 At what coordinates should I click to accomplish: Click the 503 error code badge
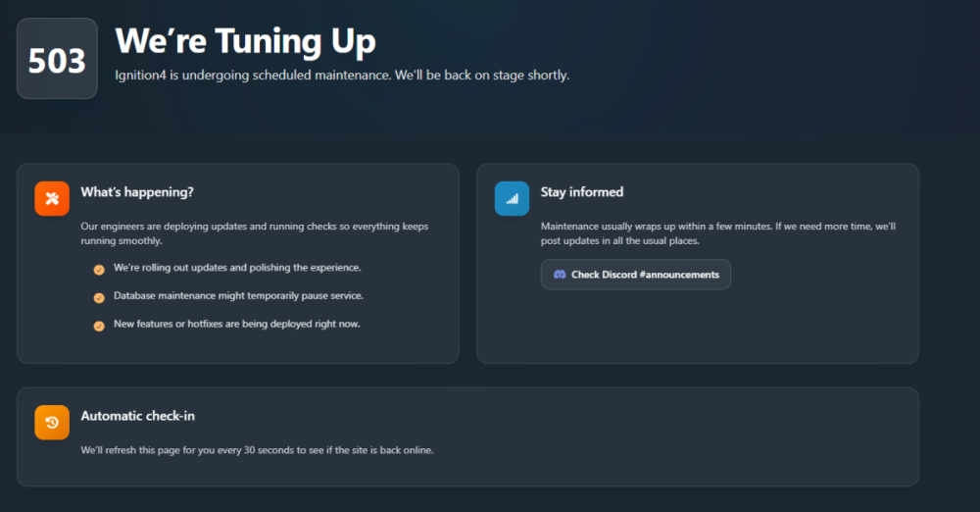click(x=57, y=59)
